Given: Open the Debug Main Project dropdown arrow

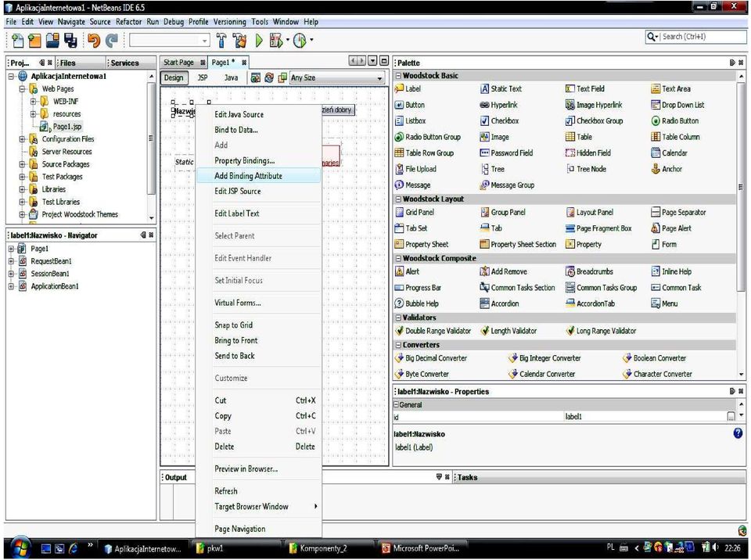Looking at the screenshot, I should pyautogui.click(x=287, y=40).
